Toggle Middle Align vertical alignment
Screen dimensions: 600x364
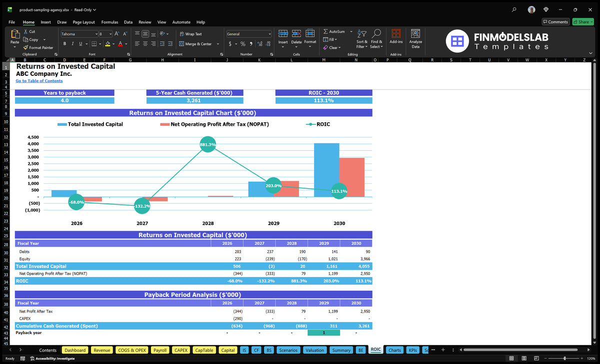pos(145,33)
